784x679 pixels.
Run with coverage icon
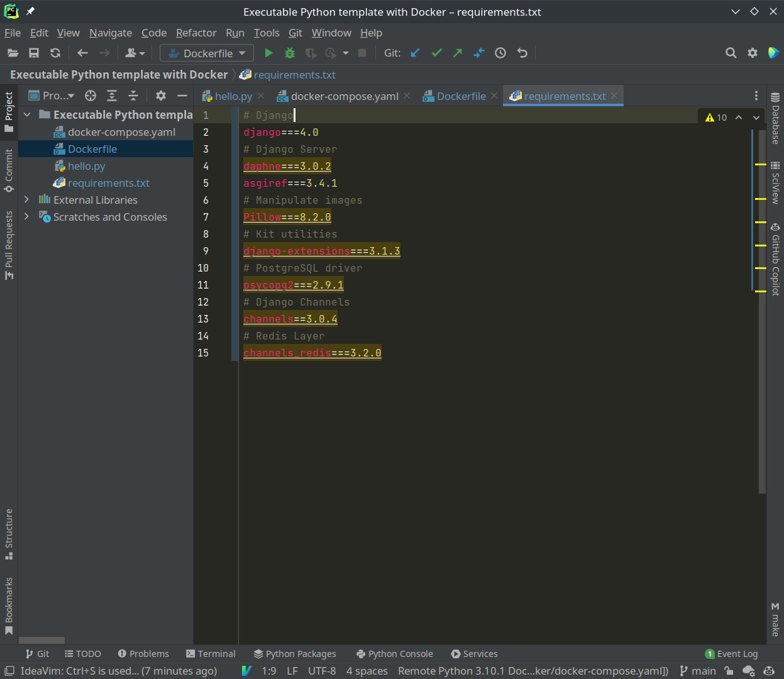(311, 53)
